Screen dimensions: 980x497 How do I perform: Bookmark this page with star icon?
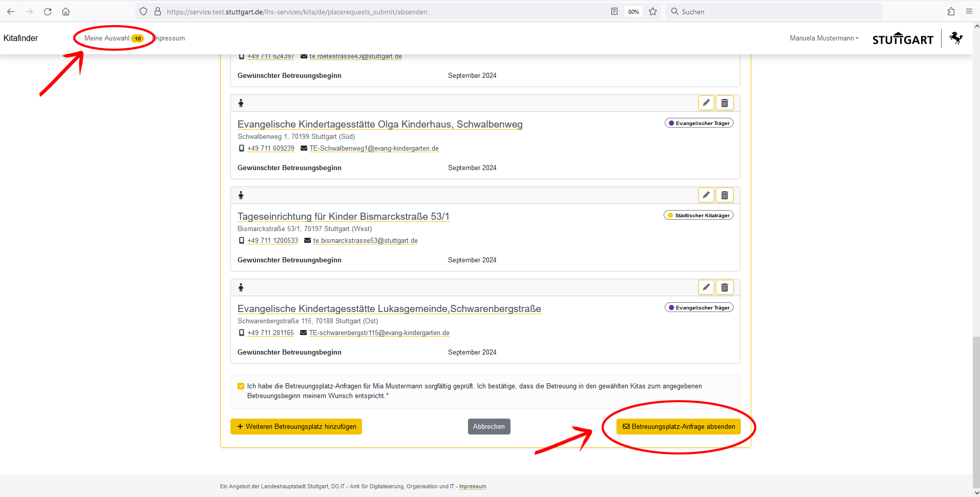(653, 12)
